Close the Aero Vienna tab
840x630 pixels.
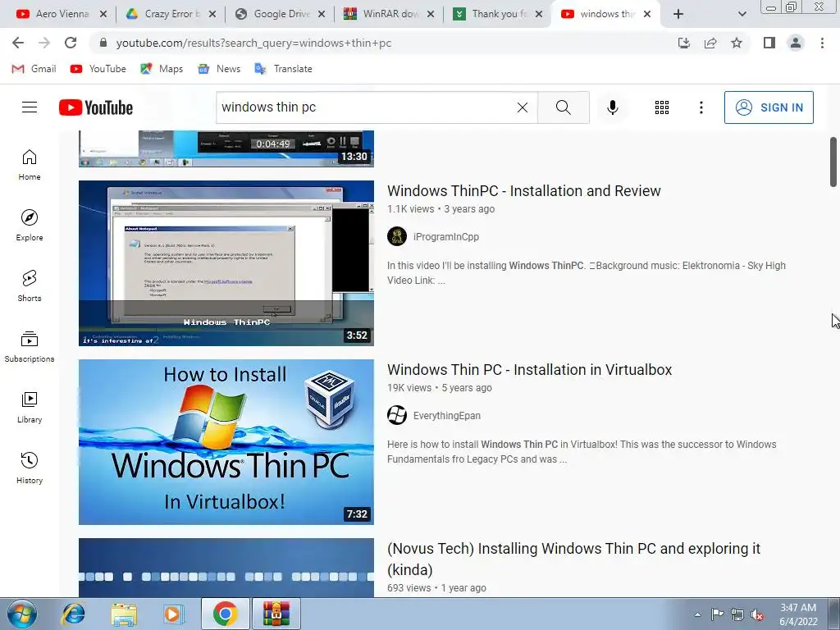coord(103,15)
